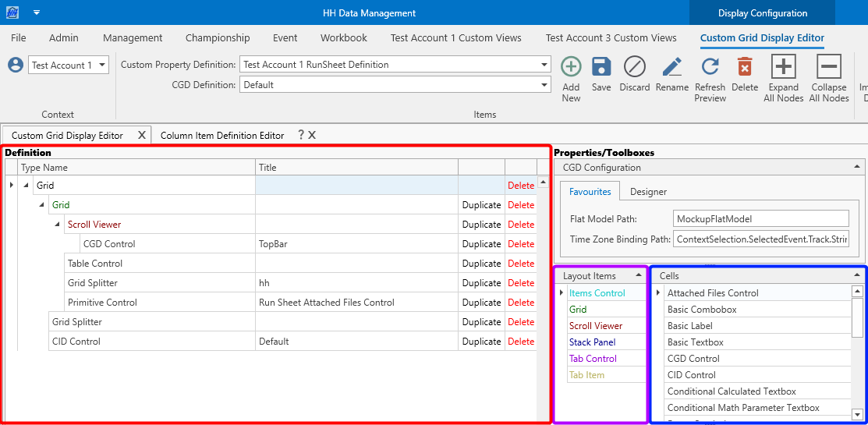Screen dimensions: 868x425
Task: Collapse the CGD Configuration panel
Action: 856,167
